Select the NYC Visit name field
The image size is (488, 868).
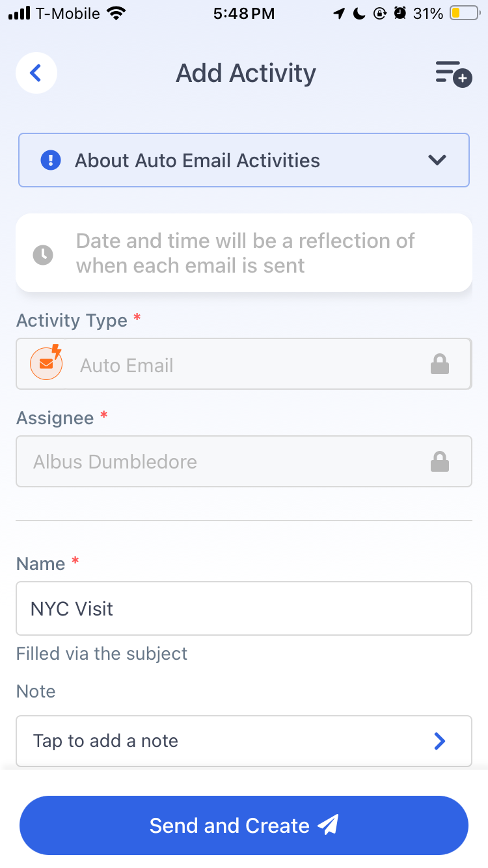pyautogui.click(x=244, y=608)
